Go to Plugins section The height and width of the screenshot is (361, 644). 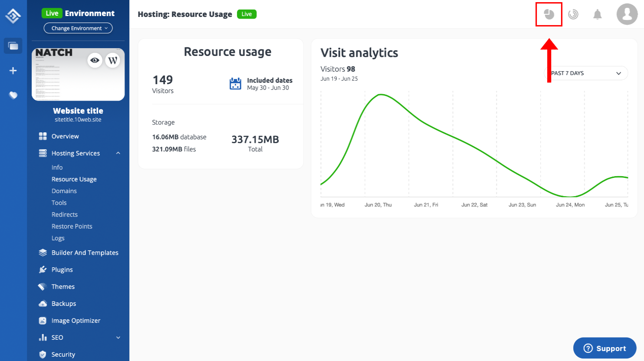[62, 269]
